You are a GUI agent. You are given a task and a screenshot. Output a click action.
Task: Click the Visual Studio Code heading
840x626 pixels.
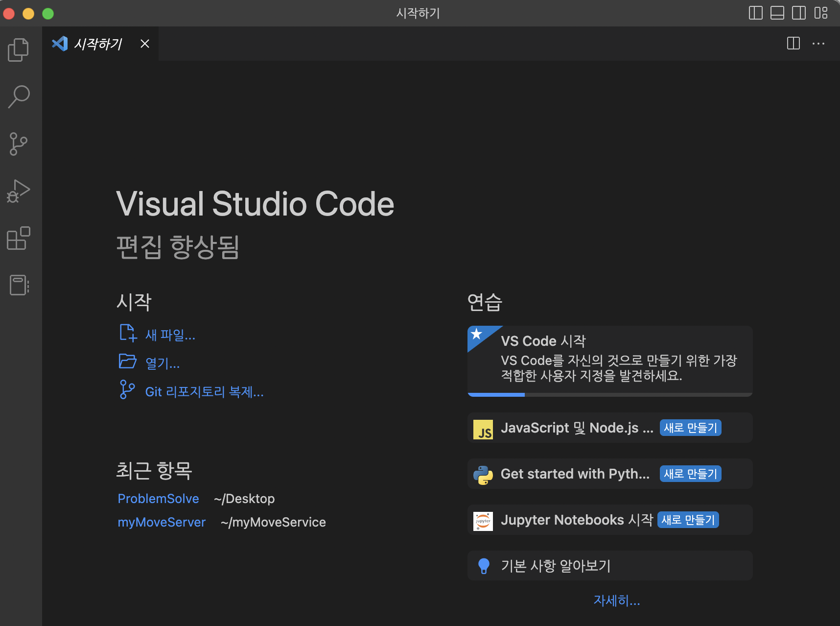pyautogui.click(x=255, y=204)
